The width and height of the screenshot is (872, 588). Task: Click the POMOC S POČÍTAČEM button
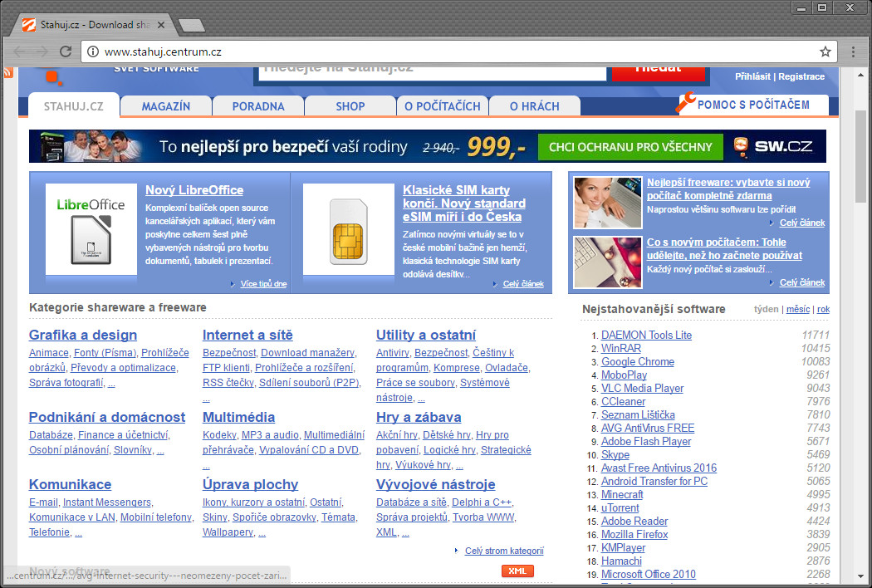[752, 105]
